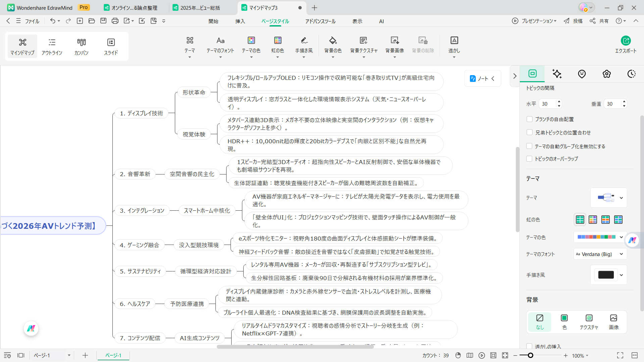Switch to Start (開始) ribbon tab
This screenshot has width=644, height=362.
click(213, 21)
